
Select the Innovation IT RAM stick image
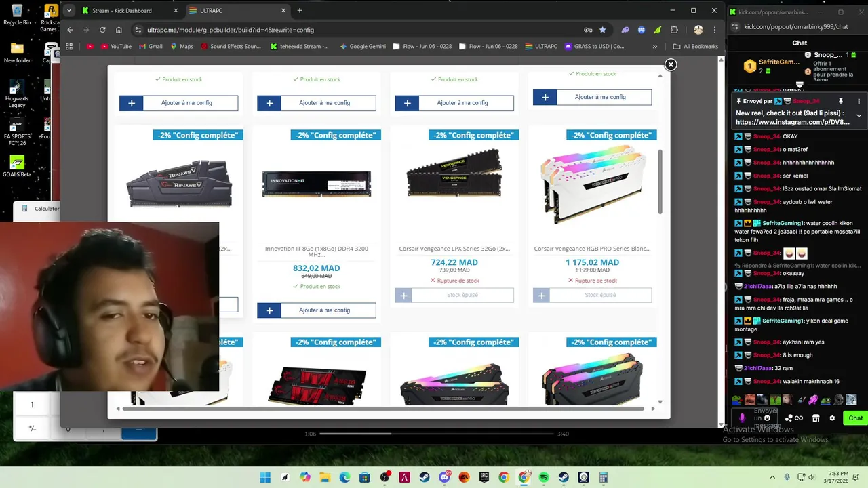[317, 183]
